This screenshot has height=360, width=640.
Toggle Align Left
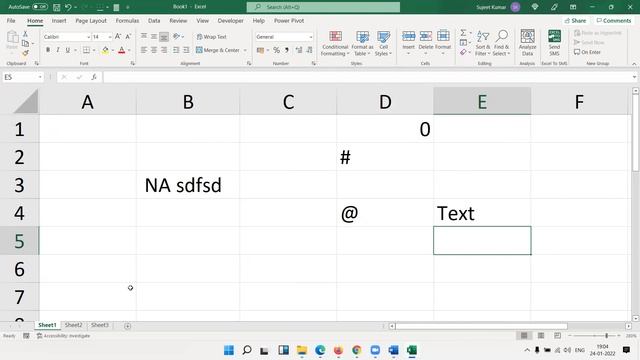pos(144,50)
